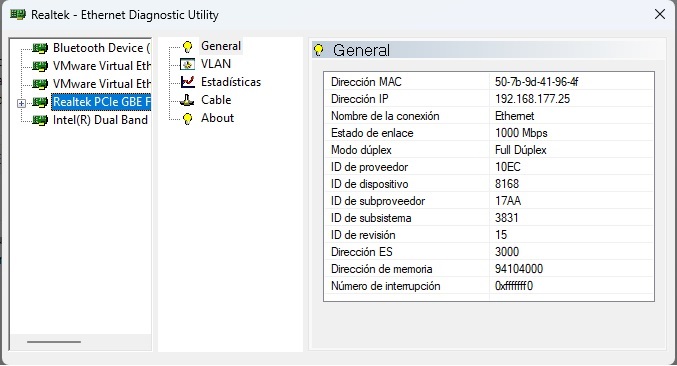
Task: Click MAC value 50-7b-9d-41-96-4f
Action: tap(536, 82)
